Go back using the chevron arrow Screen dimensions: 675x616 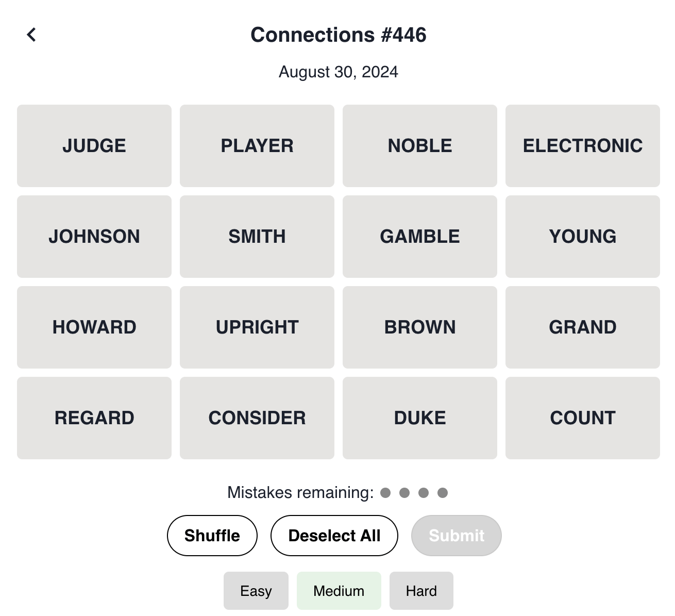(x=31, y=34)
